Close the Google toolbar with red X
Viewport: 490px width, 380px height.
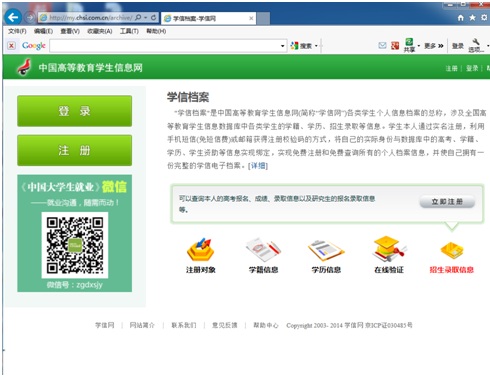pos(11,46)
